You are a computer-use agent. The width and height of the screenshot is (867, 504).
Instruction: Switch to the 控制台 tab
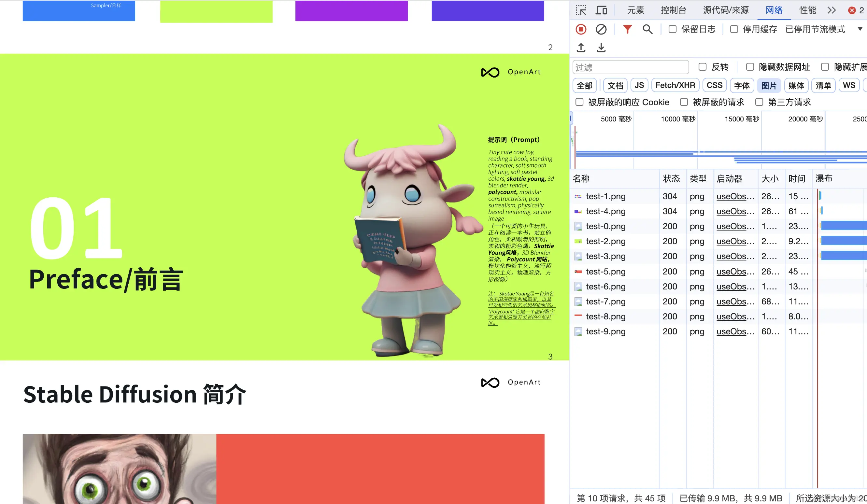pos(673,10)
